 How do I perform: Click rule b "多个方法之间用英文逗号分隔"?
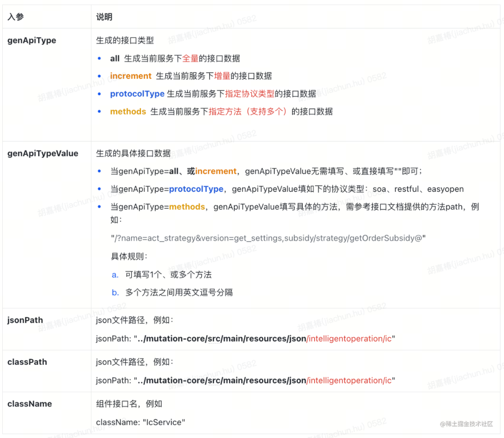[x=179, y=292]
